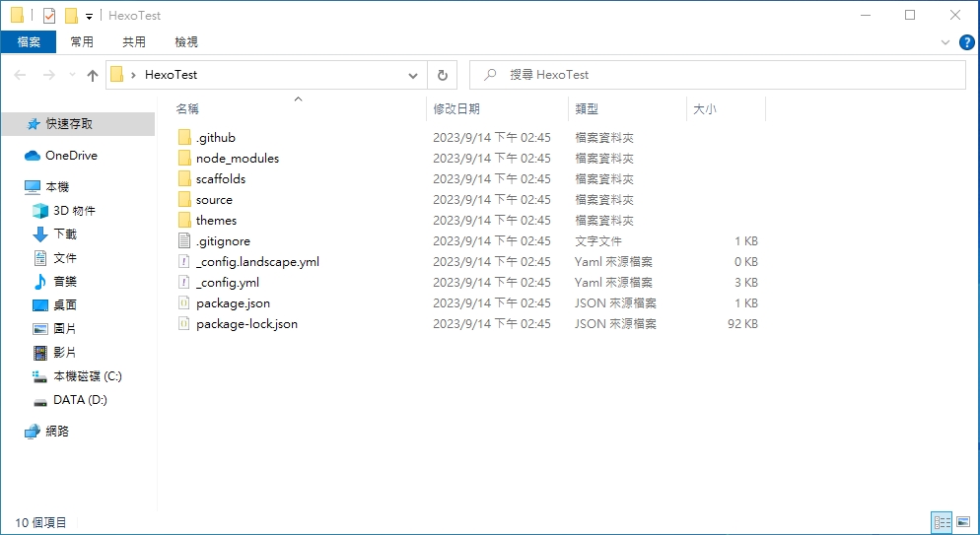Sort by 名稱 name column
Image resolution: width=980 pixels, height=535 pixels.
coord(187,108)
